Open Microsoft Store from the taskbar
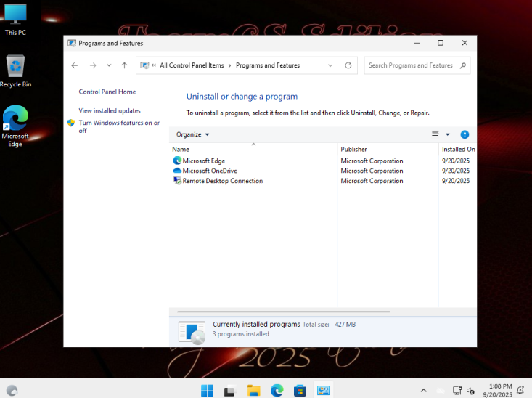The height and width of the screenshot is (398, 532). pos(300,391)
